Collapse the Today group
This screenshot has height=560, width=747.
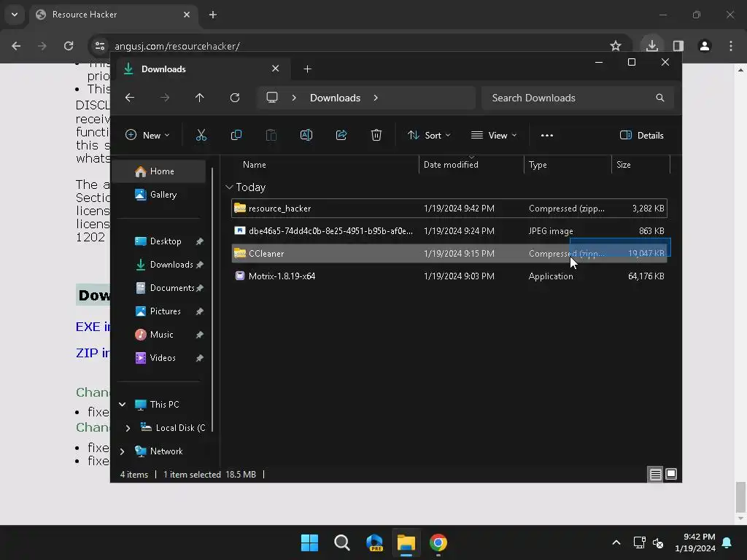pos(229,187)
